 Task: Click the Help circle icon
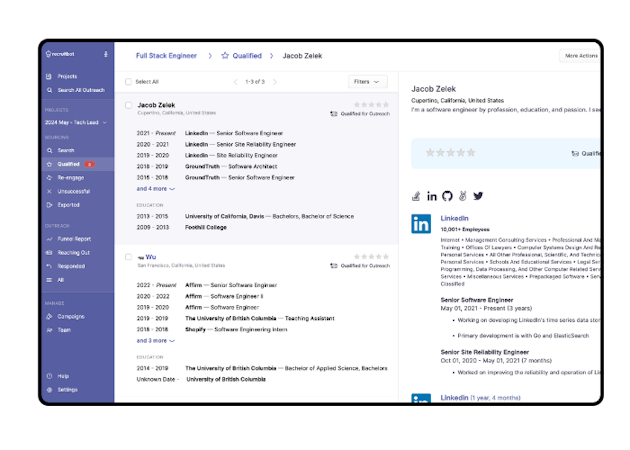[49, 376]
